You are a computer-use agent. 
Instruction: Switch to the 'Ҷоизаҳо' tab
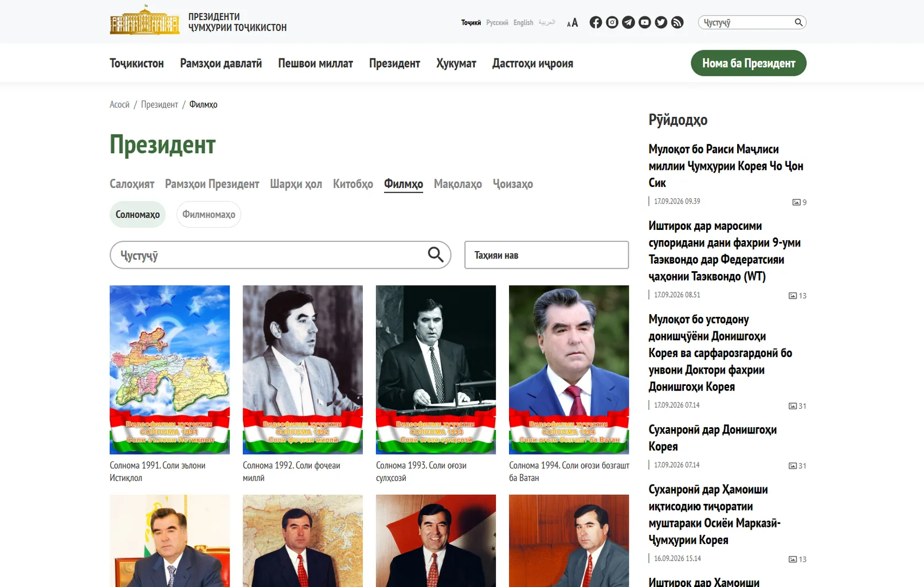pyautogui.click(x=513, y=184)
